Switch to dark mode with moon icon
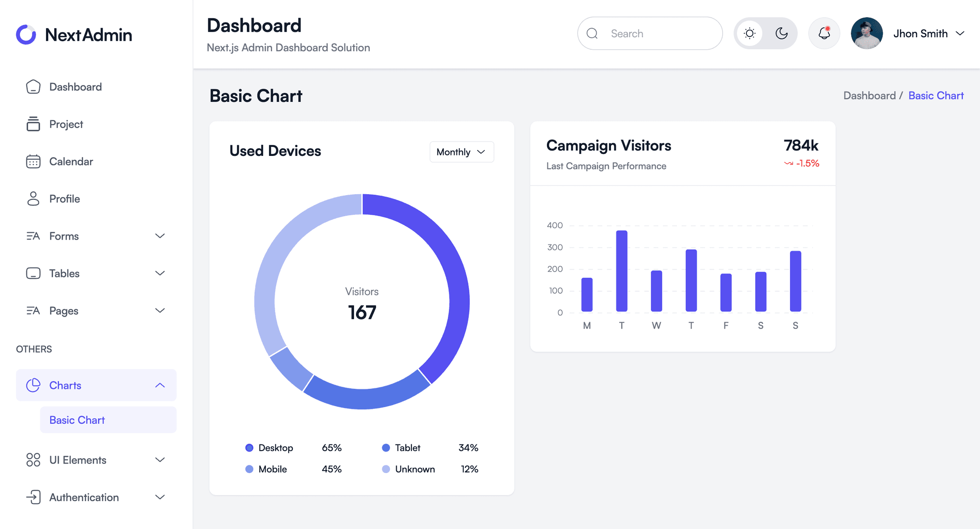The height and width of the screenshot is (529, 980). [781, 33]
